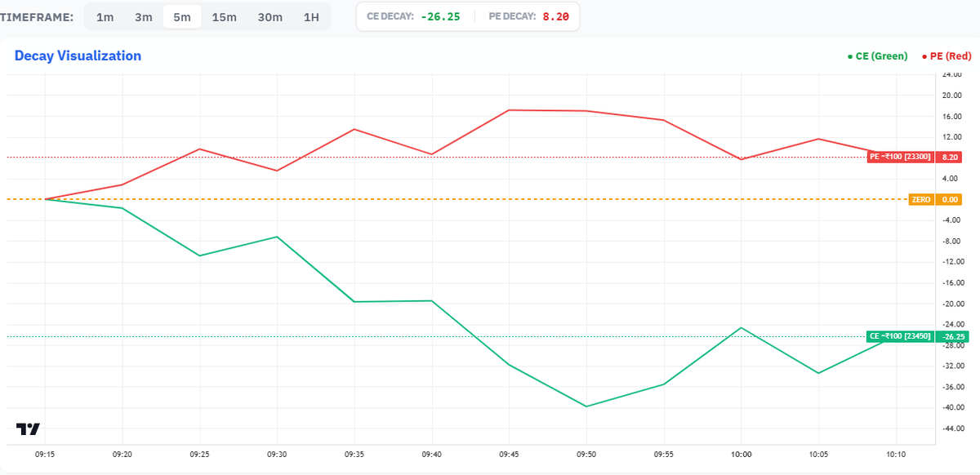Switch to 1H timeframe
The image size is (980, 475).
pos(311,16)
